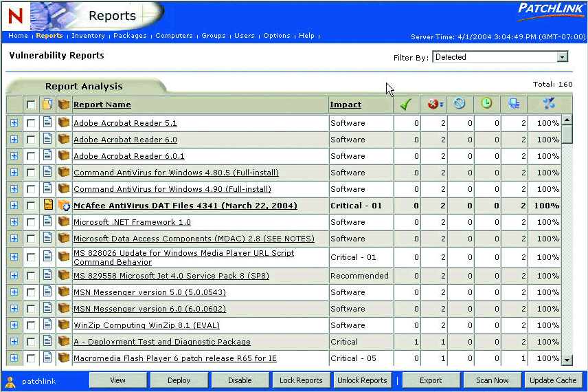The image size is (588, 392).
Task: Tick the checkbox for MSN Messenger version 6.0
Action: click(31, 309)
